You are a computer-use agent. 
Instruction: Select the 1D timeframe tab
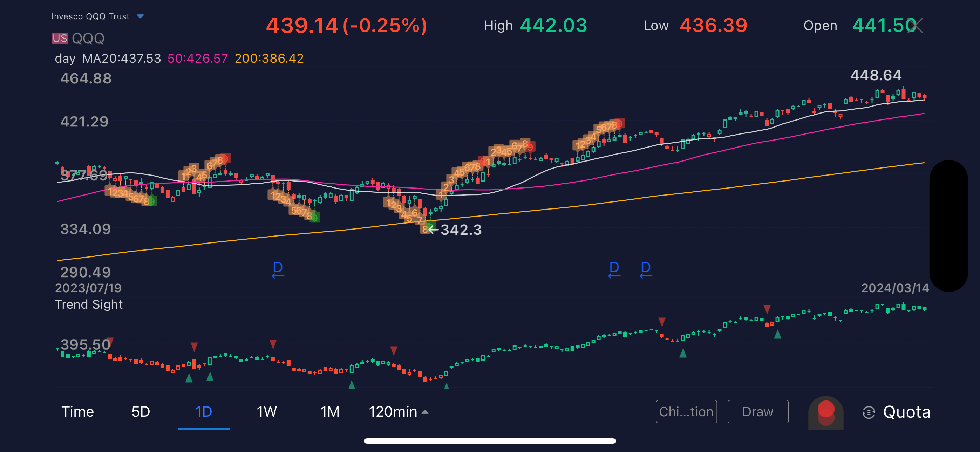(204, 412)
